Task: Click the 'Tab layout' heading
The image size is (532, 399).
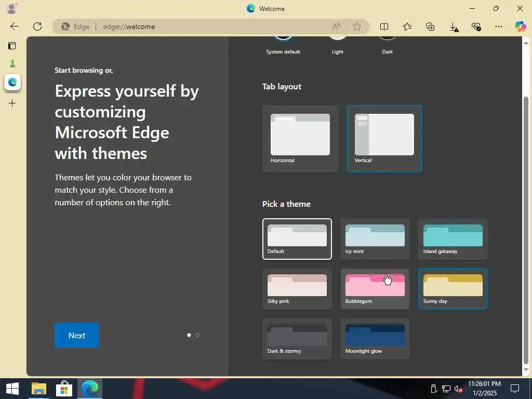Action: [282, 87]
